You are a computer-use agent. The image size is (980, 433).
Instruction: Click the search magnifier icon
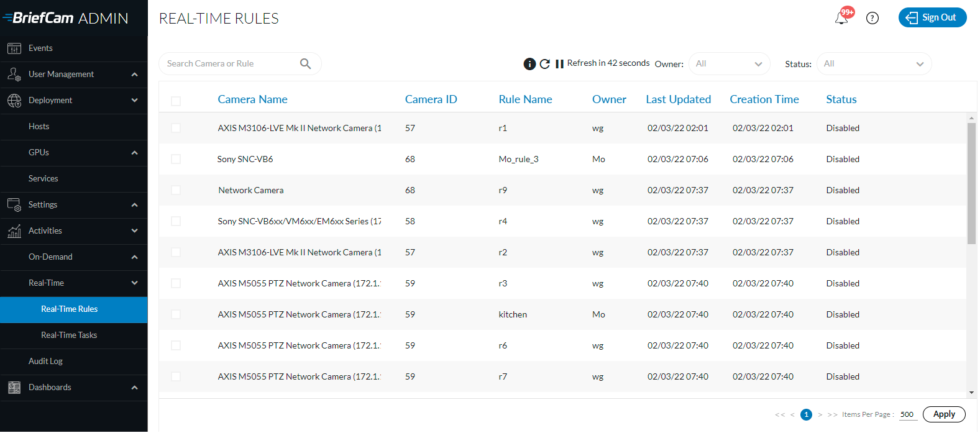(x=305, y=63)
